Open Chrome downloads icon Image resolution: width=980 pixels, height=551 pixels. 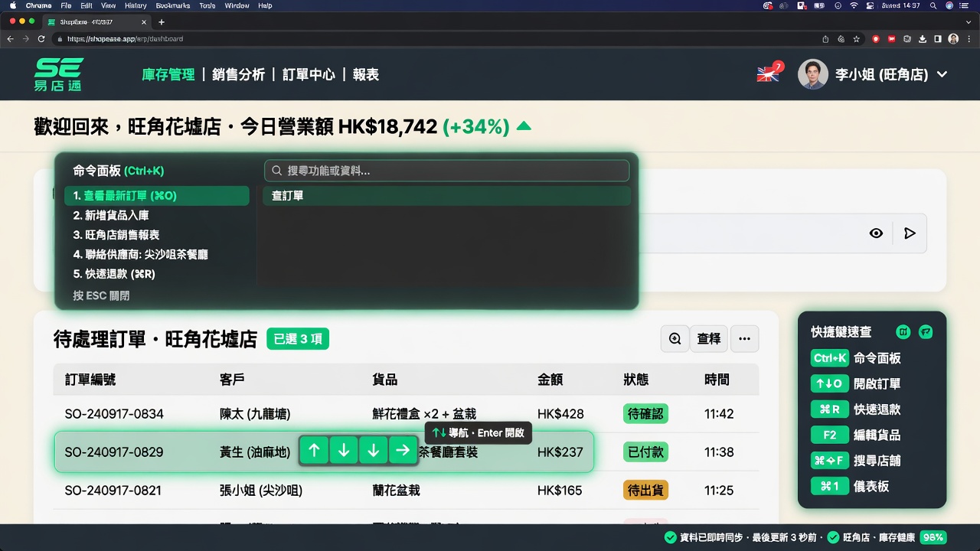tap(923, 39)
